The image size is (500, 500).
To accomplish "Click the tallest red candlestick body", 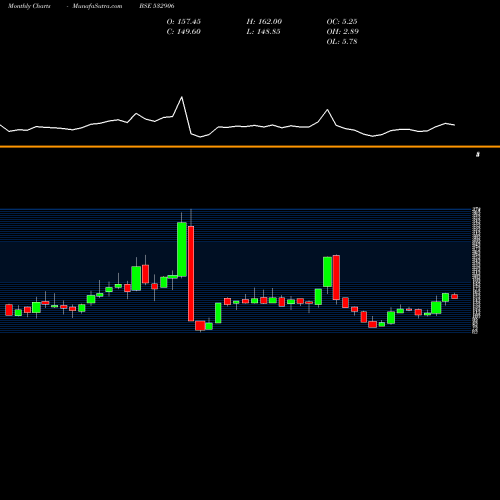I will pyautogui.click(x=191, y=274).
